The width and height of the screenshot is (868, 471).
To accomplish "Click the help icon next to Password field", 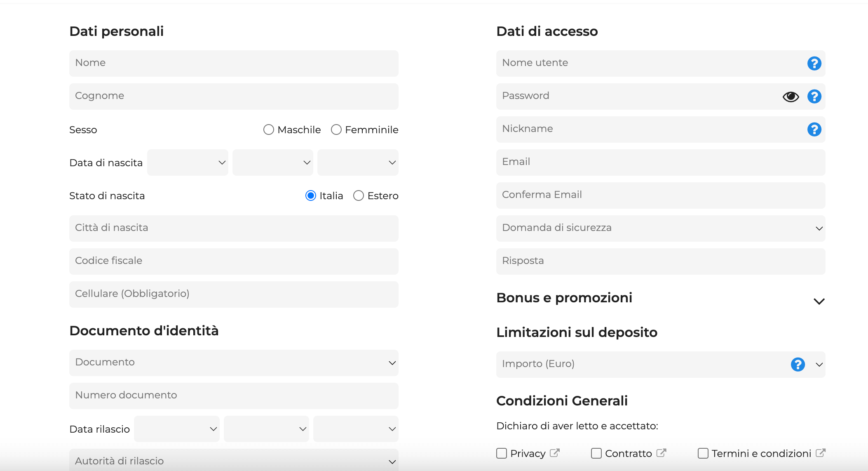I will [x=814, y=97].
